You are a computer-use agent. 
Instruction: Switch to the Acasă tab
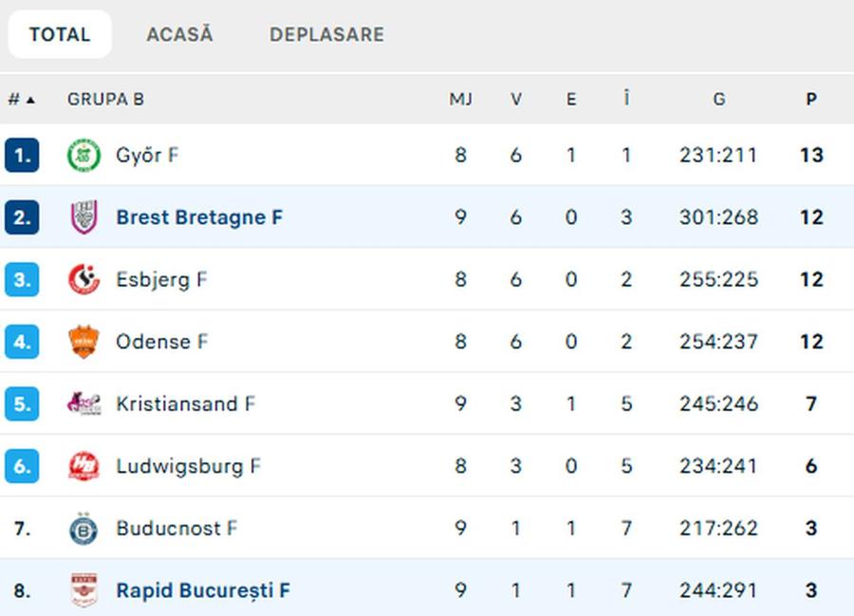(179, 34)
